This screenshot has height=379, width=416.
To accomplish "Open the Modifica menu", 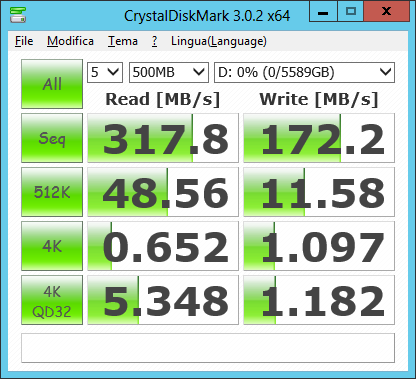I will pyautogui.click(x=70, y=41).
